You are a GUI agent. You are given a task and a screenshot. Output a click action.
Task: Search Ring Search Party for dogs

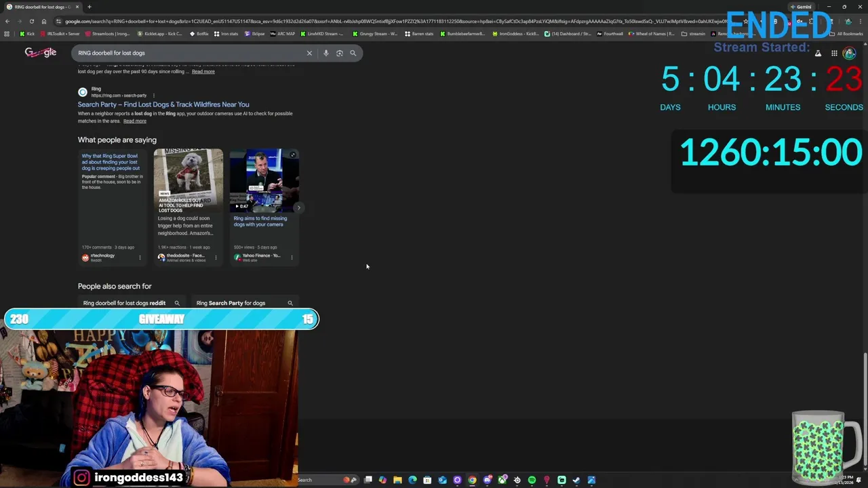pyautogui.click(x=244, y=303)
